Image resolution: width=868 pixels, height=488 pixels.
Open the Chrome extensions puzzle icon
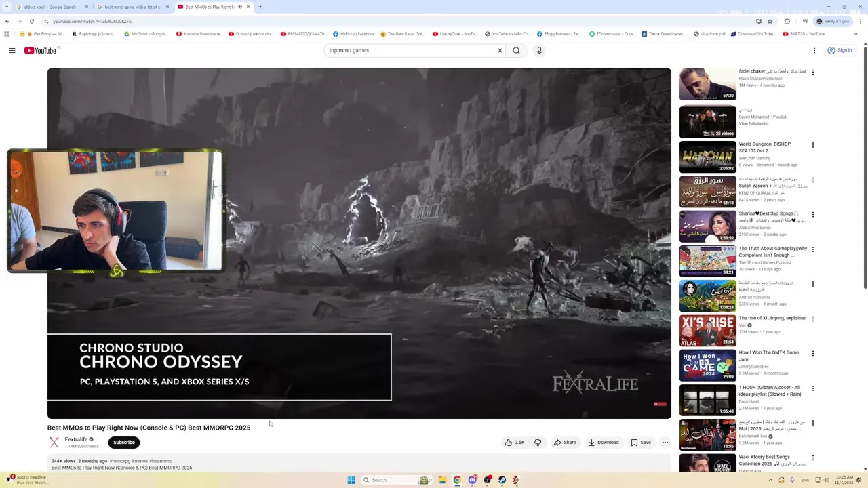click(x=787, y=21)
